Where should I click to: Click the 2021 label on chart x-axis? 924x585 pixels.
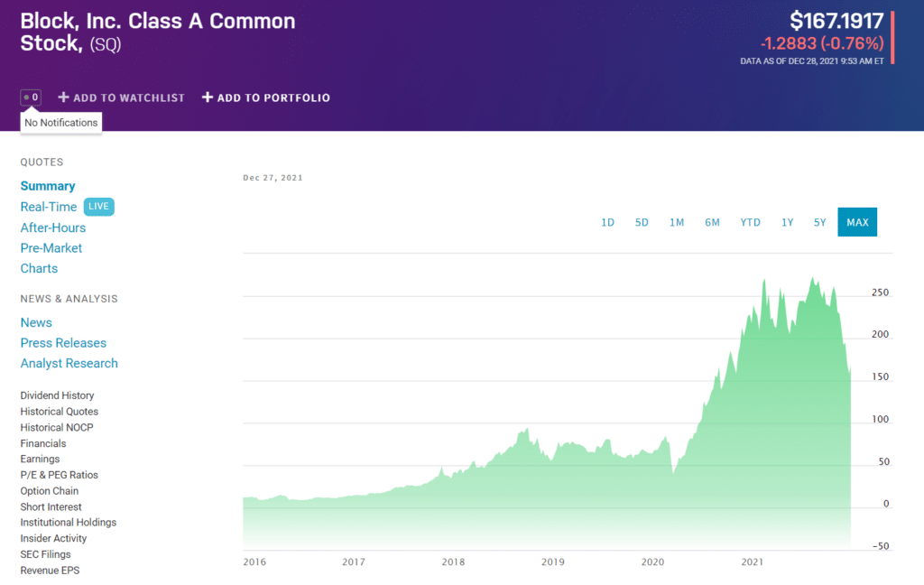tap(752, 562)
